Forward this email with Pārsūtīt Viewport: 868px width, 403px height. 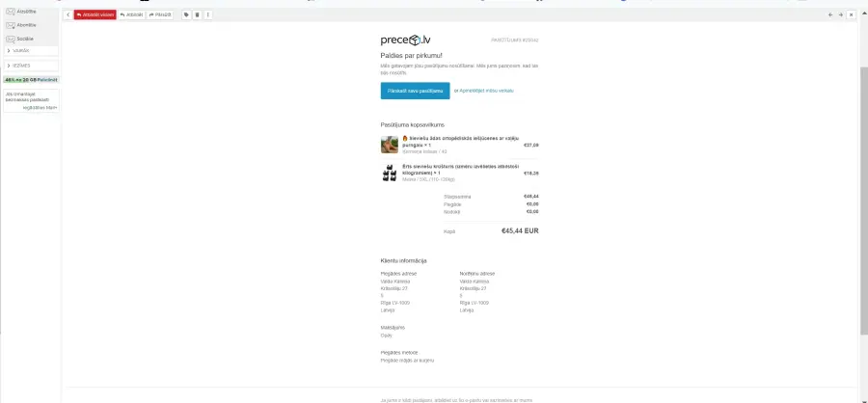(160, 15)
